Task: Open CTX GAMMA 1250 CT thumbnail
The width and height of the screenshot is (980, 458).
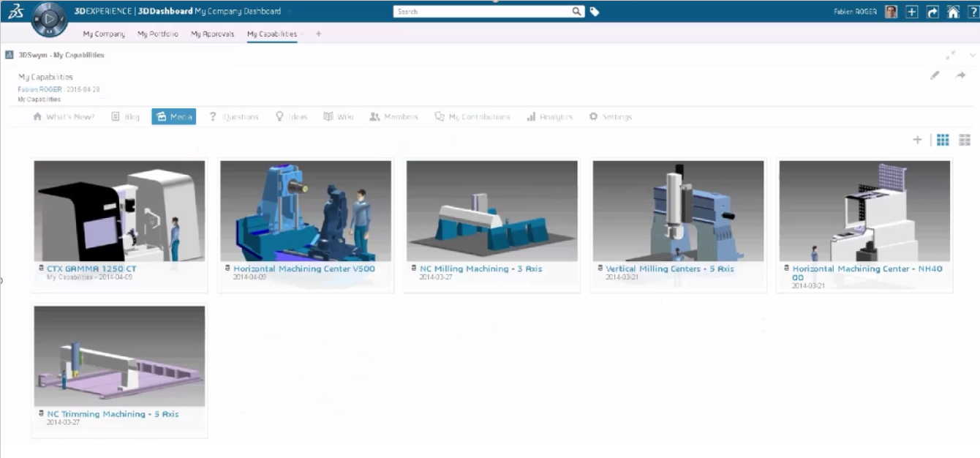Action: coord(119,211)
